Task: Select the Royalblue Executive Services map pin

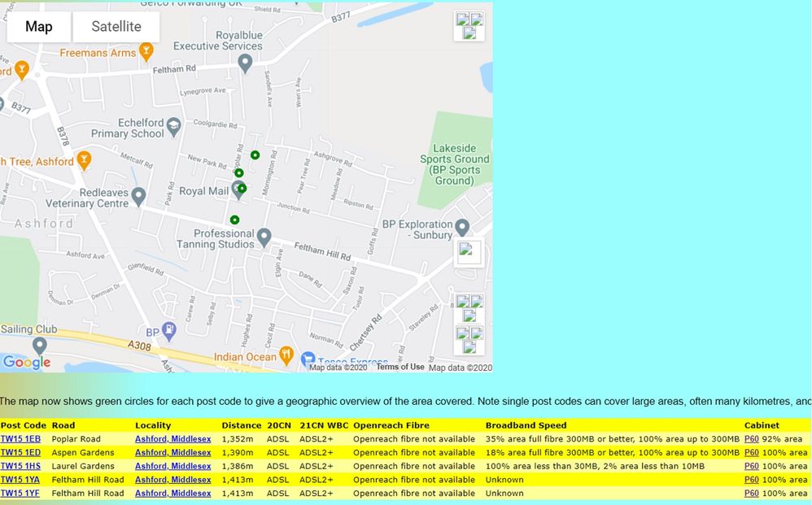Action: pyautogui.click(x=245, y=62)
